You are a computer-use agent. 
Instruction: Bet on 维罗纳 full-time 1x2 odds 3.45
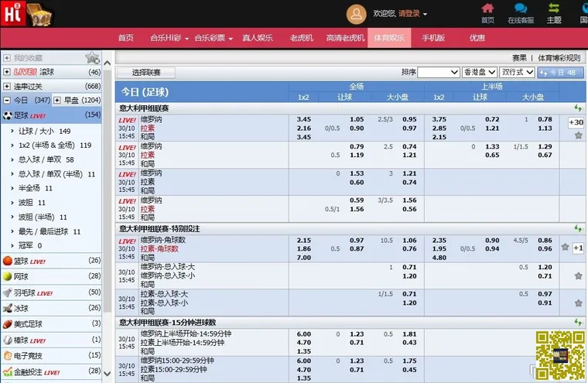tap(304, 119)
